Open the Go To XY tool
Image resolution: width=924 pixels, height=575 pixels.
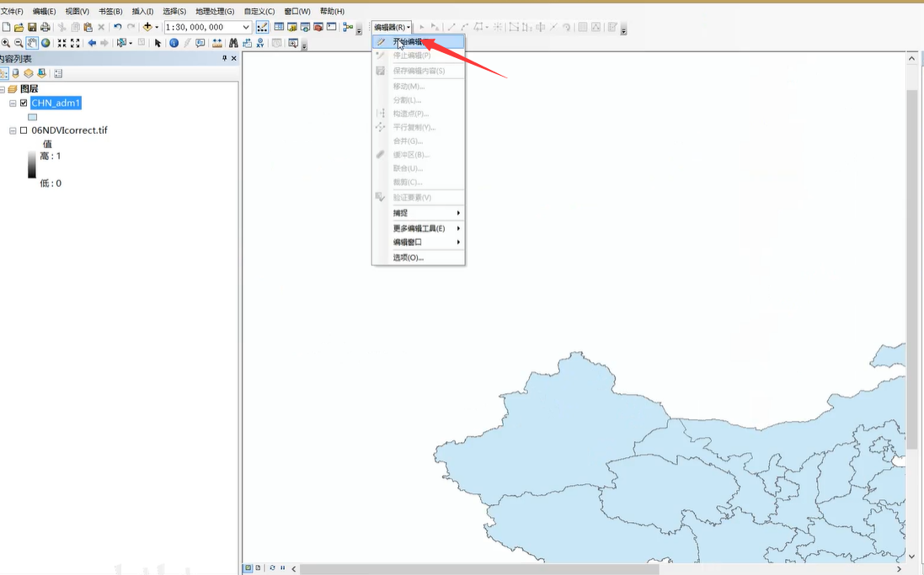260,43
